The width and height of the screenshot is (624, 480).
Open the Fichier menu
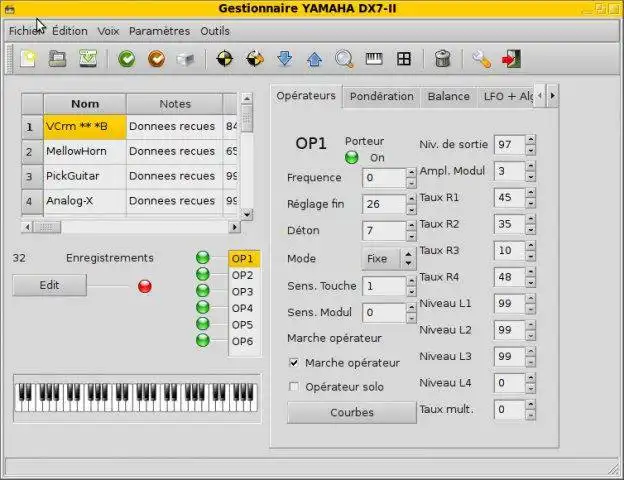pos(26,31)
